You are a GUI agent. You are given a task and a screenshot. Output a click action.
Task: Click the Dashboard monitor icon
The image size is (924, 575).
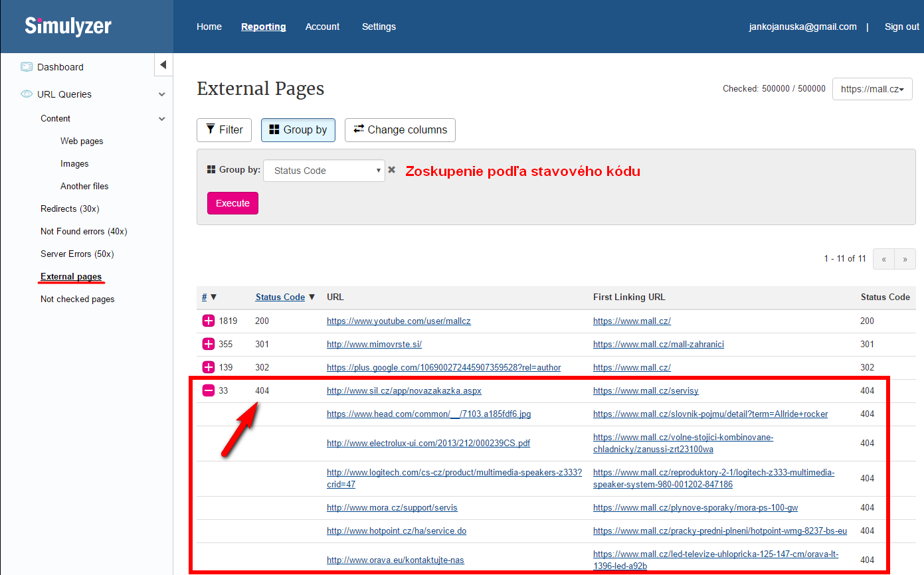27,66
